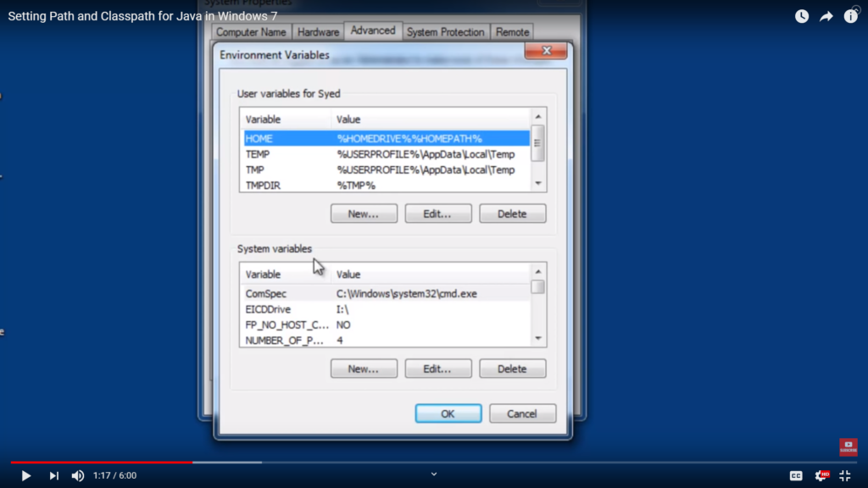Screen dimensions: 868x488
Task: Exit full screen mode
Action: [844, 475]
